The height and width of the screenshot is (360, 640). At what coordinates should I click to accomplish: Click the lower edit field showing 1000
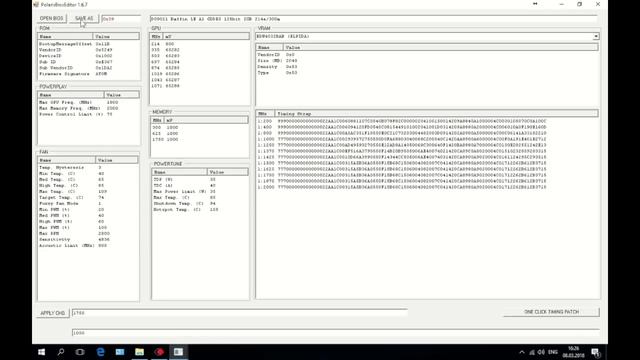(336, 333)
